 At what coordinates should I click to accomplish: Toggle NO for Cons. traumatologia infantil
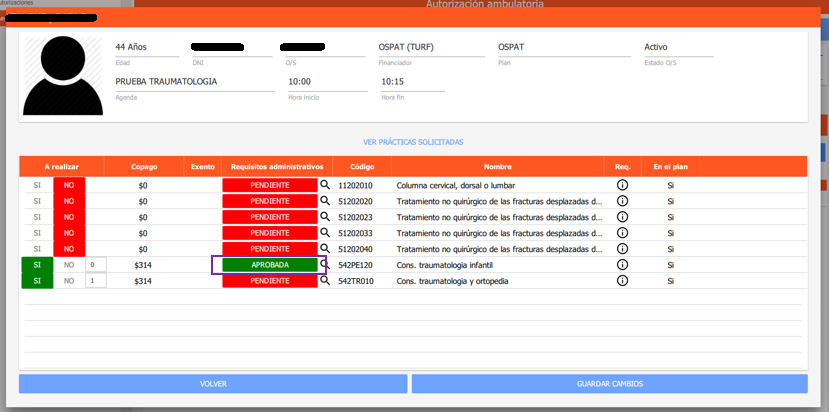pos(69,265)
